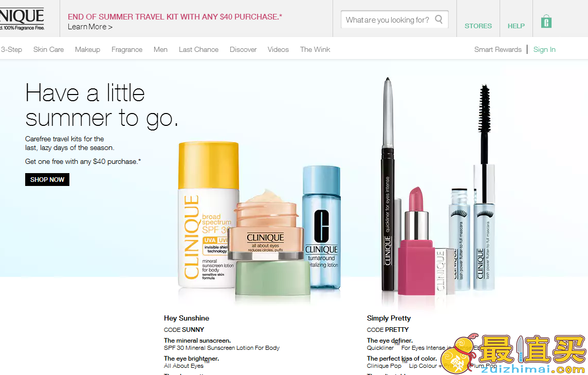Screen dimensions: 588x375
Task: Click the Sign In link
Action: coord(544,49)
